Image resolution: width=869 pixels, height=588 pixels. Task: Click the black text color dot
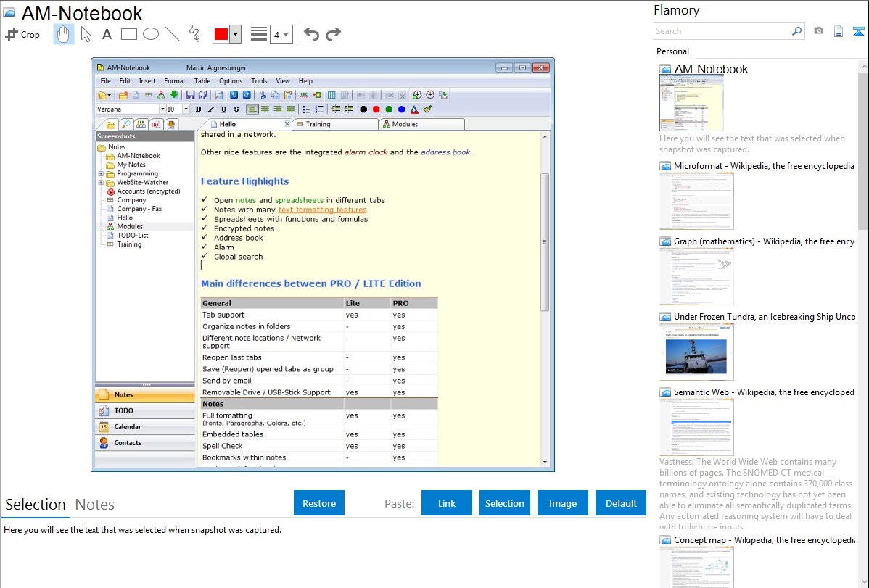coord(363,109)
